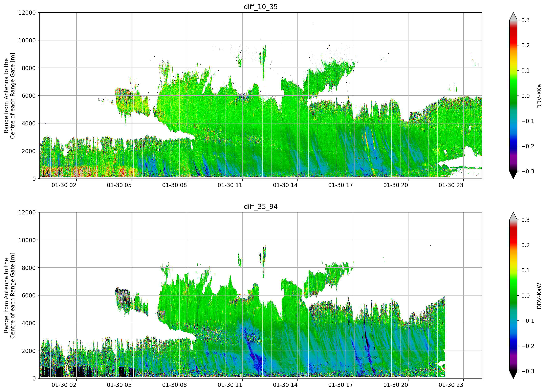
Task: Click '01-30 08' under the diff_10_35 plot
Action: 175,185
